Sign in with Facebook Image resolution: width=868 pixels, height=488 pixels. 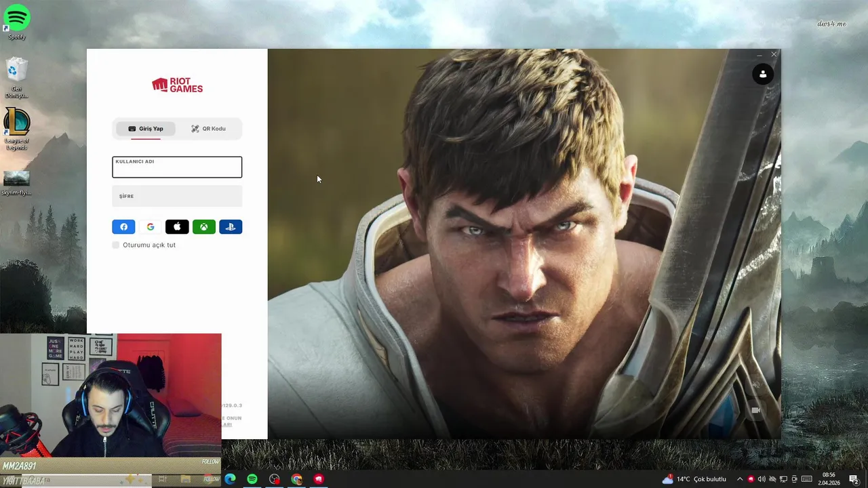pyautogui.click(x=123, y=227)
